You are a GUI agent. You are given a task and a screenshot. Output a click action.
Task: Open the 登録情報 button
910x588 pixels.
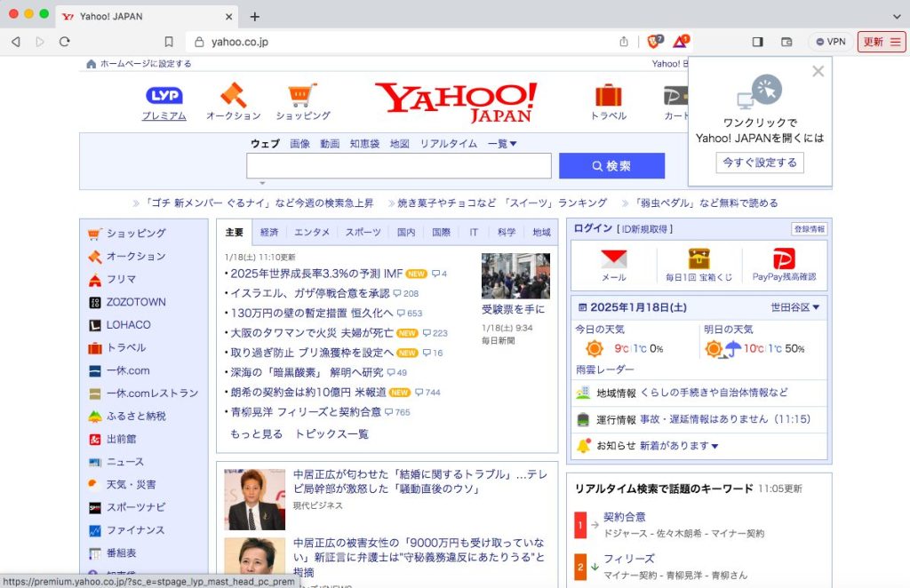pyautogui.click(x=809, y=229)
